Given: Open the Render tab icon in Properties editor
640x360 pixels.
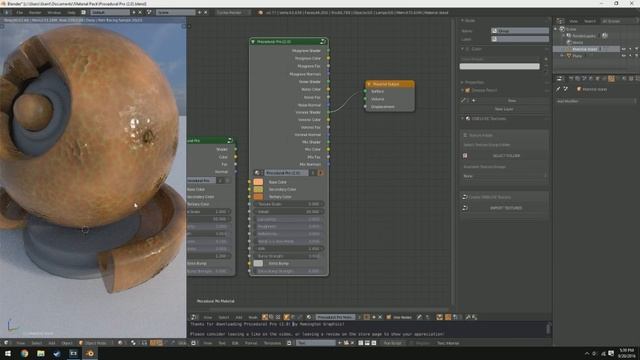Looking at the screenshot, I should point(571,78).
